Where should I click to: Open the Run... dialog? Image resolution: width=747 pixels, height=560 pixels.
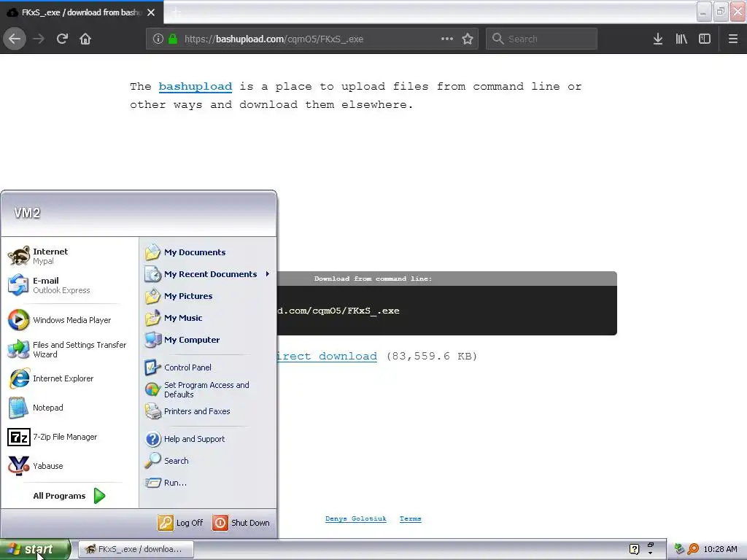click(x=208, y=483)
